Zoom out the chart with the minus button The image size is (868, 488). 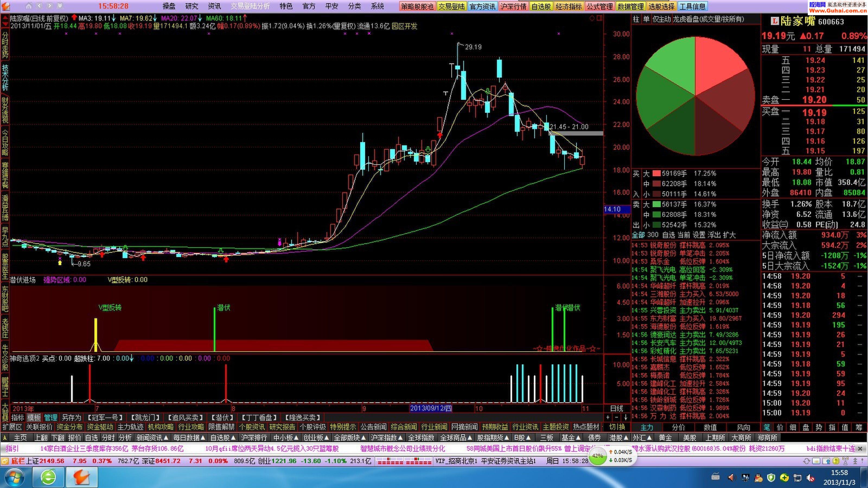click(617, 417)
